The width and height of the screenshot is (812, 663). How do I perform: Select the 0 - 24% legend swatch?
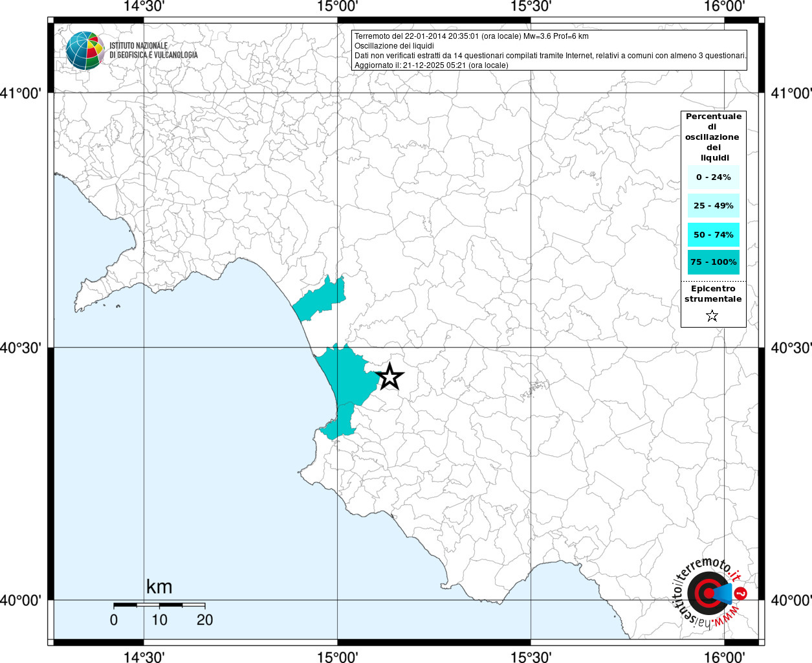714,177
